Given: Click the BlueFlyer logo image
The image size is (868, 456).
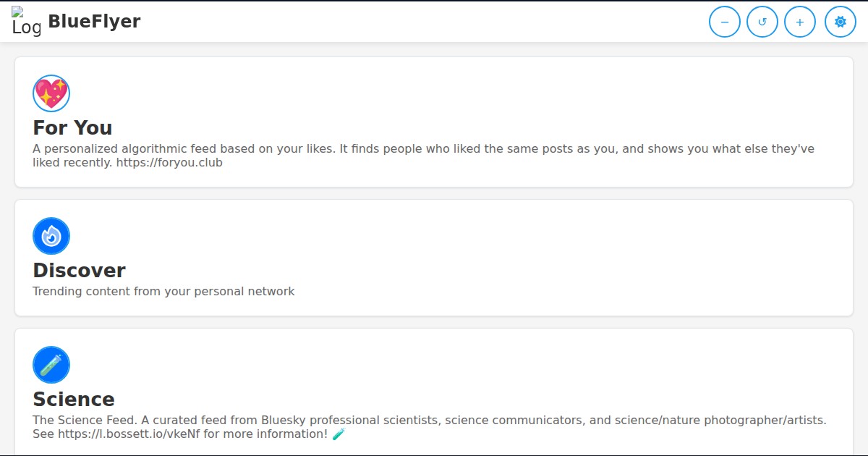Looking at the screenshot, I should [27, 21].
